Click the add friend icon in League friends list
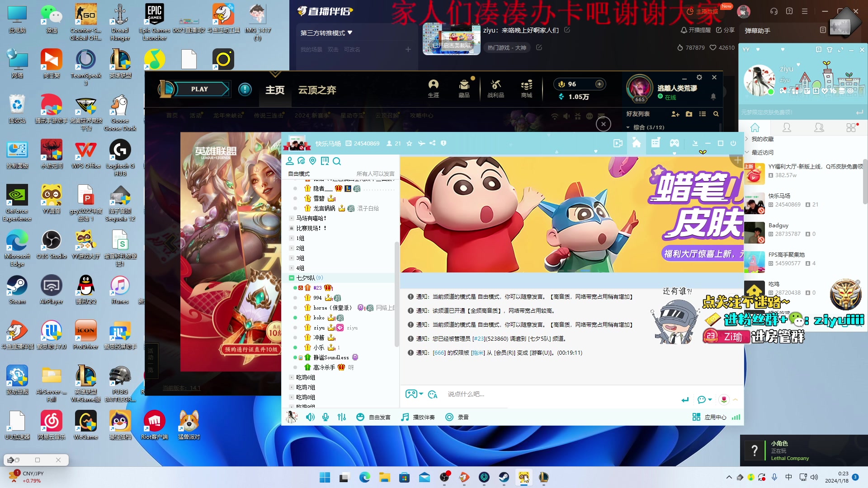 (x=675, y=114)
